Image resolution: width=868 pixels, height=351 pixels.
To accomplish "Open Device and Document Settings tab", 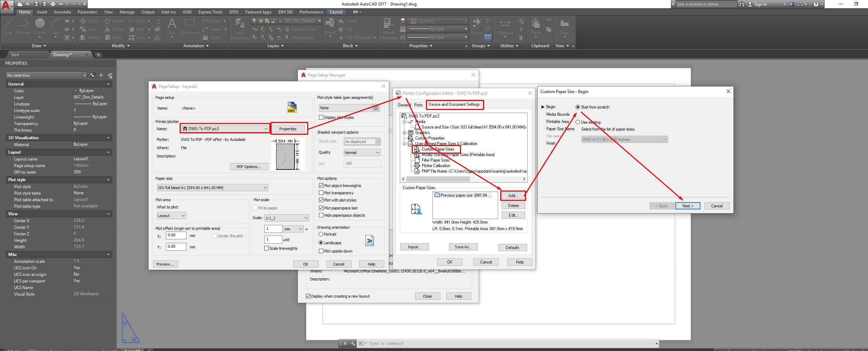I will click(x=454, y=104).
